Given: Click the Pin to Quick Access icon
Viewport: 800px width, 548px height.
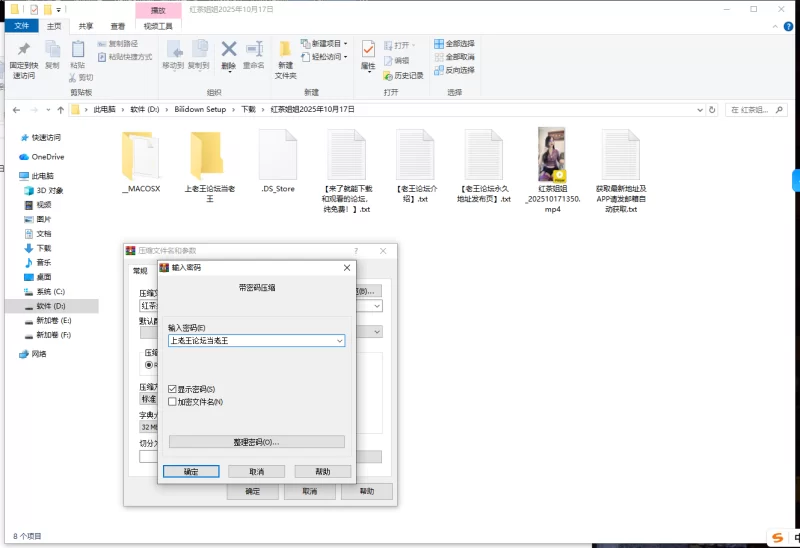Looking at the screenshot, I should (23, 51).
